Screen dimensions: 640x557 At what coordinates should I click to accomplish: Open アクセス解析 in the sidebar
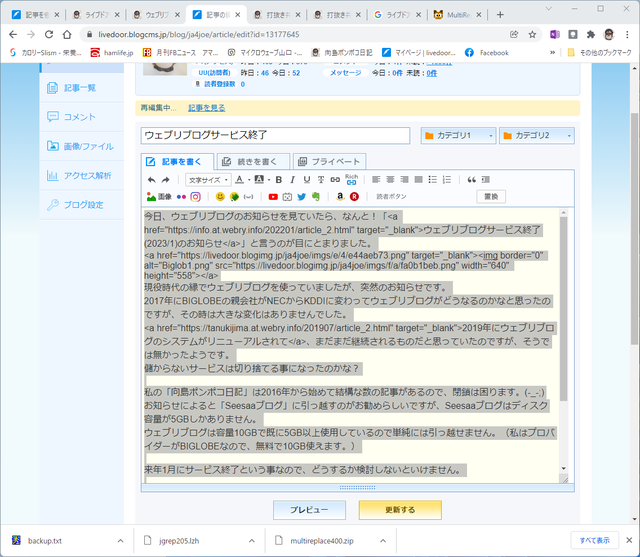point(82,175)
